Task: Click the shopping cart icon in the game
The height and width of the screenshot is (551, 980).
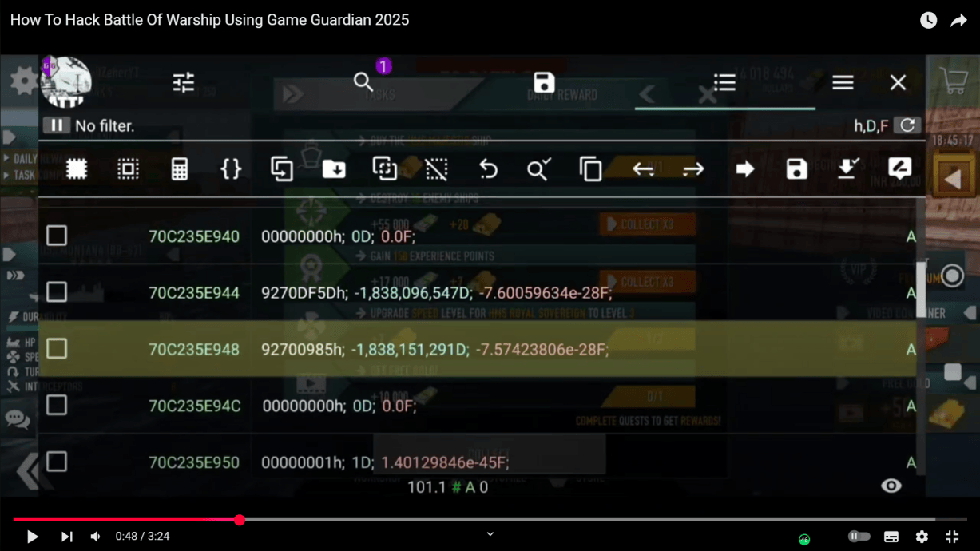Action: [x=954, y=80]
